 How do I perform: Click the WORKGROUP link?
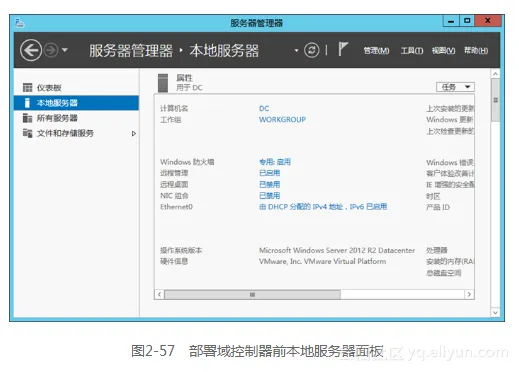point(282,119)
